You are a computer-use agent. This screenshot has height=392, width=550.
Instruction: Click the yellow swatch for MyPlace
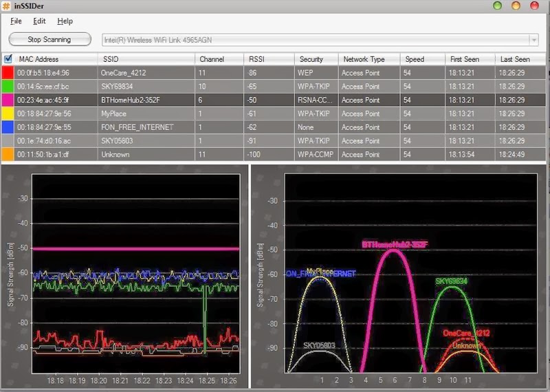[x=8, y=113]
